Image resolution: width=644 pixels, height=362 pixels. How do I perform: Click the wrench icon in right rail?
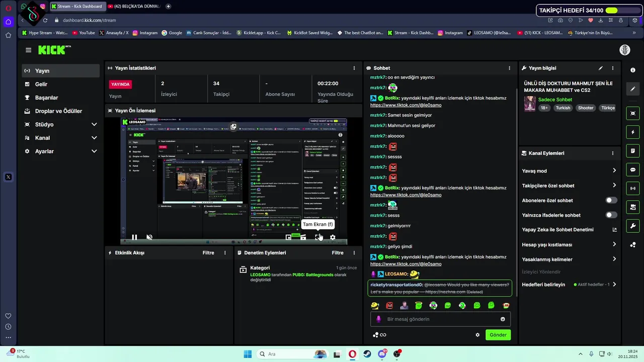coord(633,226)
